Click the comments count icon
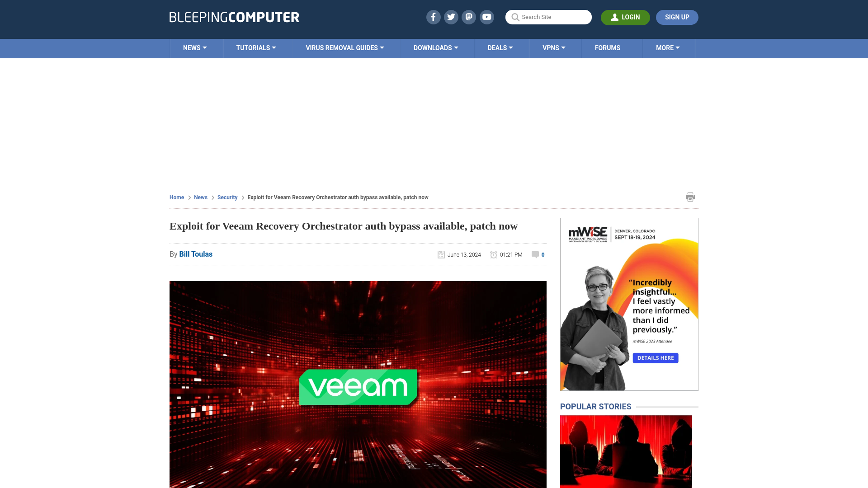The height and width of the screenshot is (488, 868). coord(535,254)
